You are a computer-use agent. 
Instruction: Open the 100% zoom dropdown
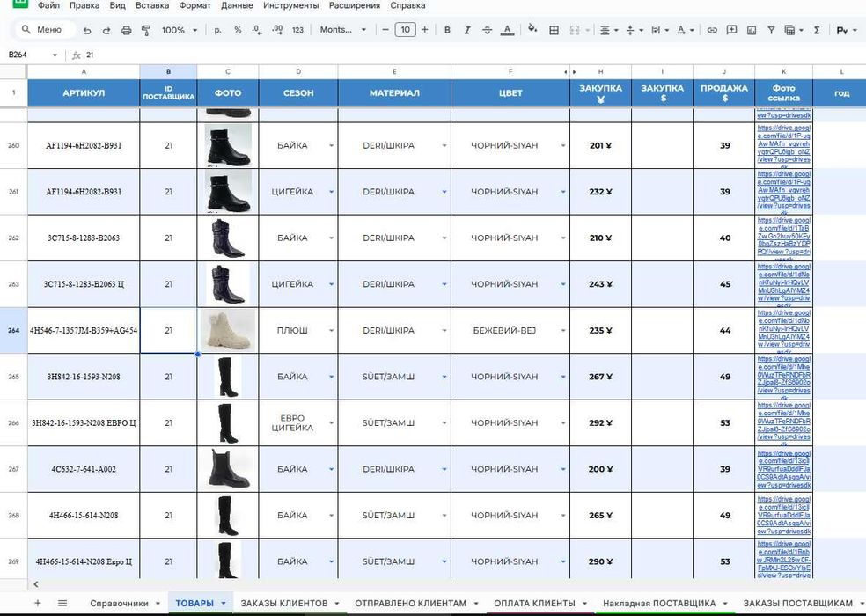pos(180,30)
